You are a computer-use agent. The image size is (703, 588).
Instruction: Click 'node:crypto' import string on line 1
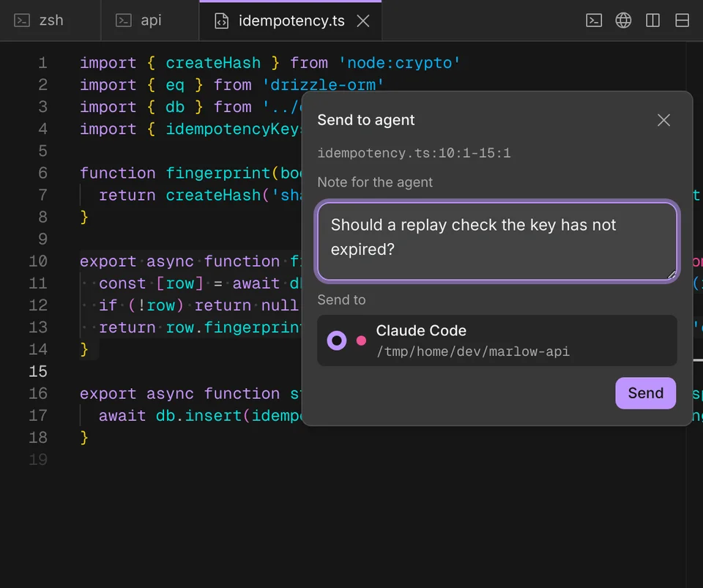pos(400,63)
